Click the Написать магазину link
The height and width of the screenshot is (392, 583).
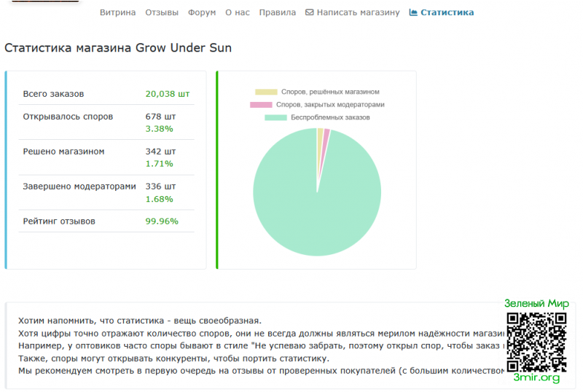click(x=358, y=12)
